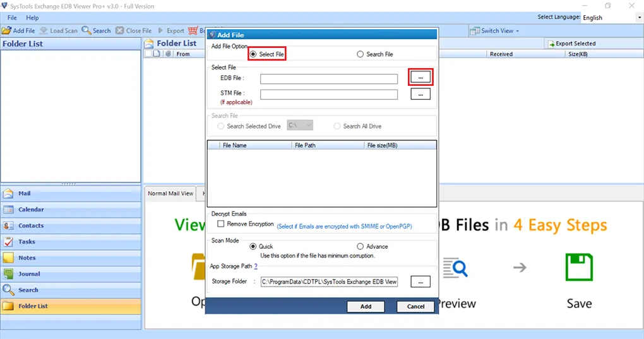Open the Select Language dropdown
The height and width of the screenshot is (339, 644).
click(x=612, y=18)
